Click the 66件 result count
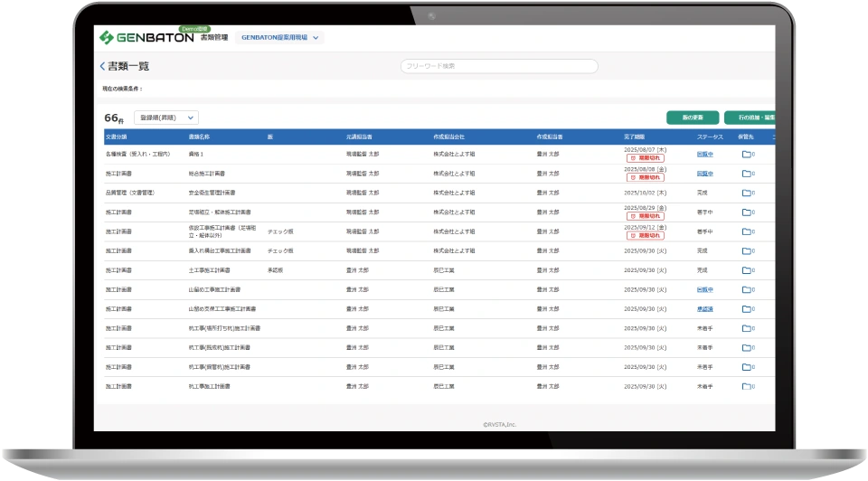This screenshot has height=481, width=868. (x=114, y=118)
